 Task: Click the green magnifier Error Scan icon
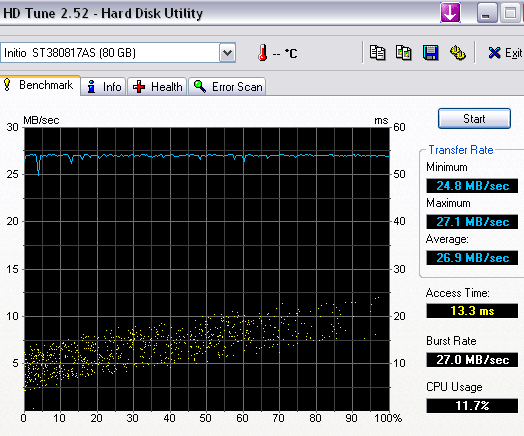[x=200, y=87]
